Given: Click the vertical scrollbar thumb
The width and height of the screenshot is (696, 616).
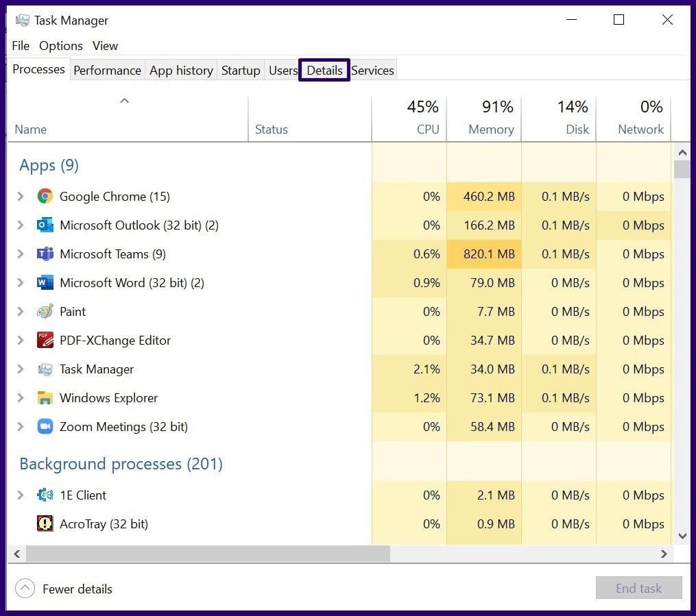Looking at the screenshot, I should click(x=682, y=169).
